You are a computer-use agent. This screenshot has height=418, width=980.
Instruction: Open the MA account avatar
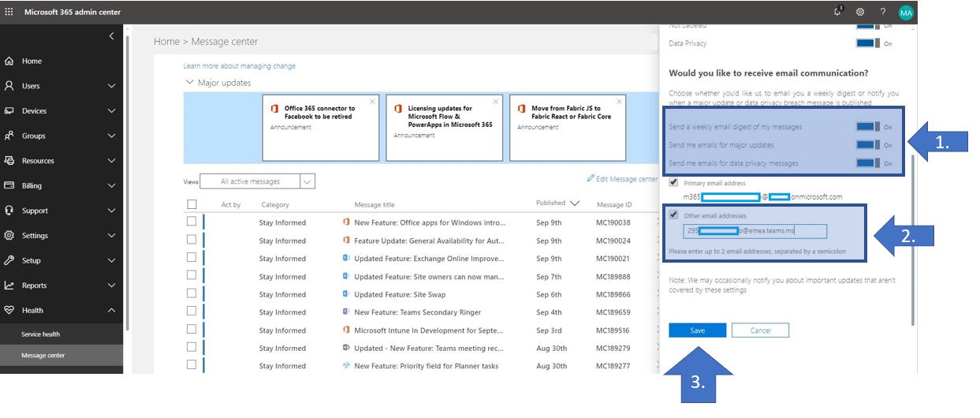point(906,12)
